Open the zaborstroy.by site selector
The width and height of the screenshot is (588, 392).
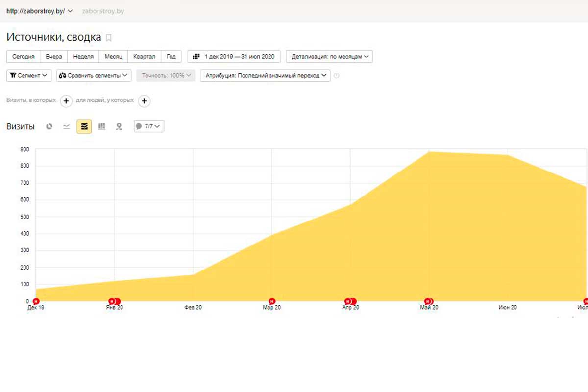point(39,11)
